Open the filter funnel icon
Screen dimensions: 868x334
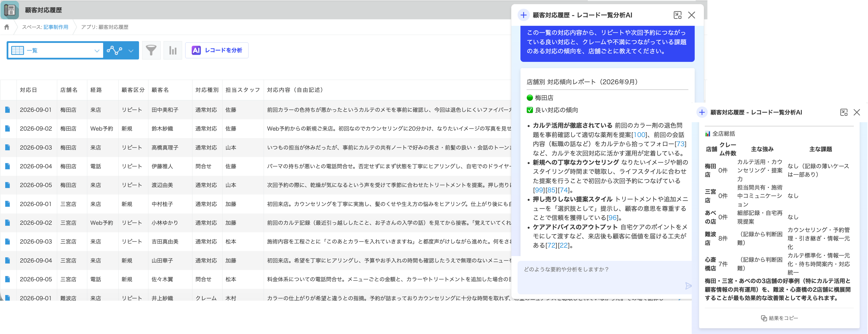(151, 50)
